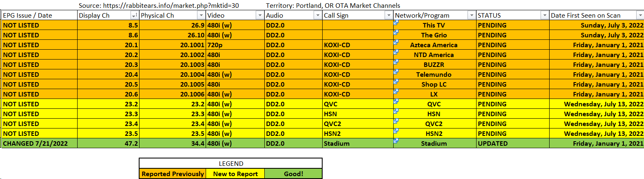Open the Audio column filter dropdown
Screen dimensions: 644x179
(x=318, y=15)
